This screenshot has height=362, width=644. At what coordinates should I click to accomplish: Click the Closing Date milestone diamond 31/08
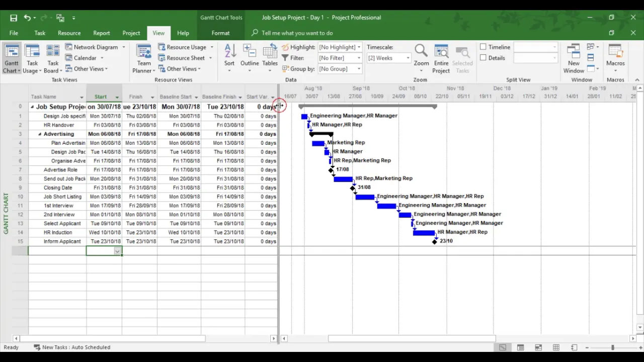(353, 188)
